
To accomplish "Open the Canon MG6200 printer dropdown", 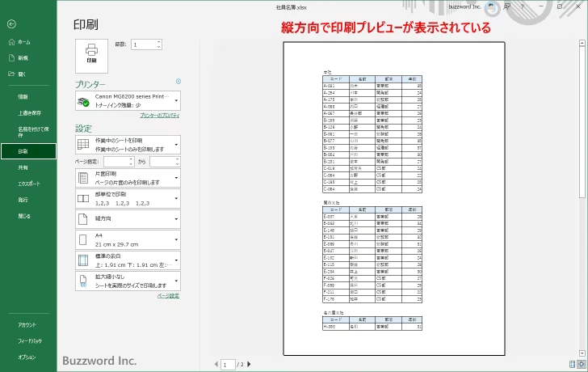I will tap(128, 100).
